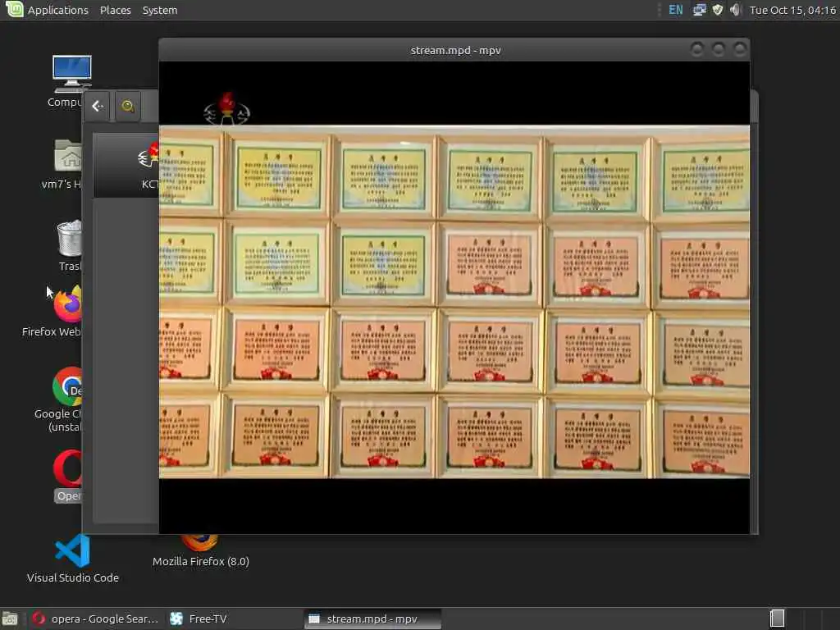
Task: Close the mpv window
Action: point(740,50)
